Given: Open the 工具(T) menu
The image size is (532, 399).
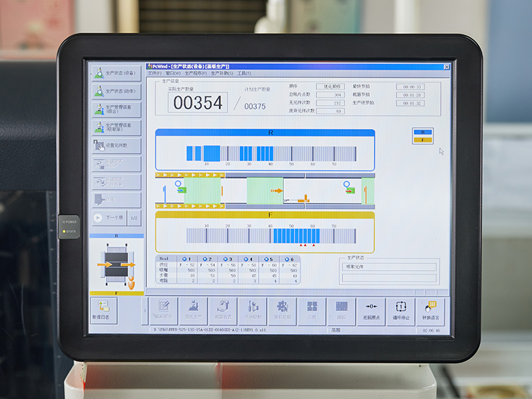Looking at the screenshot, I should coord(244,73).
